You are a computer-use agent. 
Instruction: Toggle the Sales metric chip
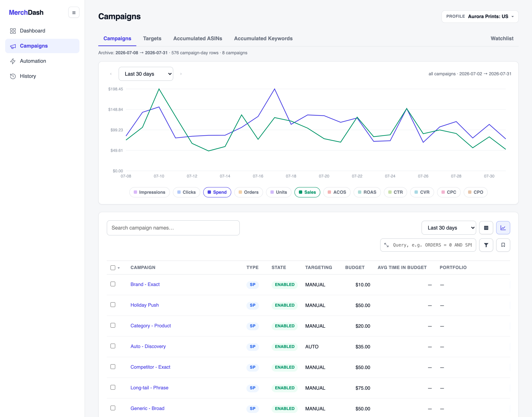point(307,192)
